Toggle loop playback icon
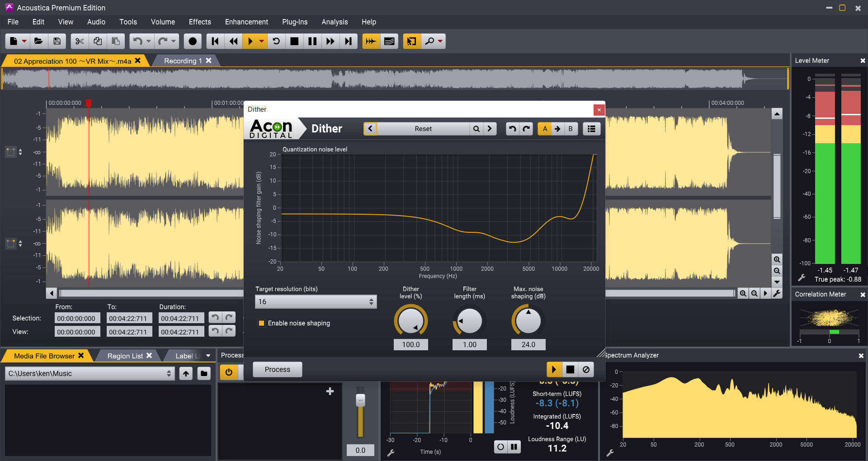The width and height of the screenshot is (868, 461). click(x=276, y=41)
